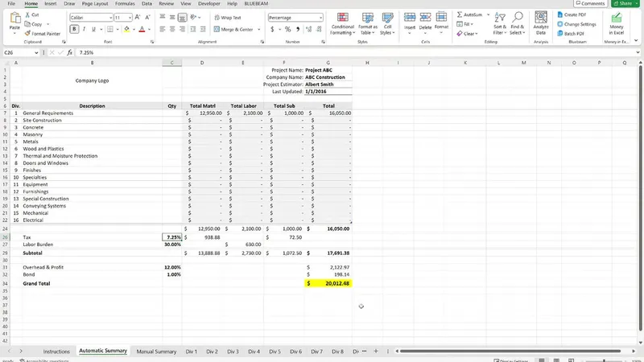Image resolution: width=644 pixels, height=362 pixels.
Task: Open Conditional Formatting
Action: click(343, 23)
